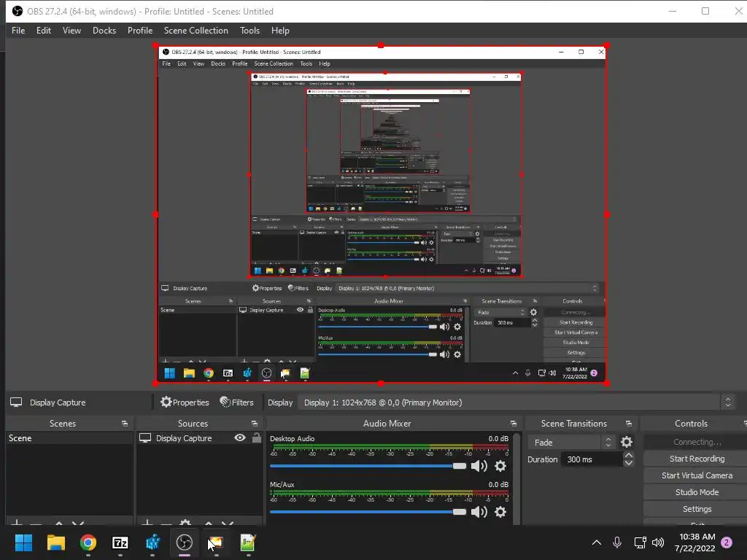The image size is (747, 560).
Task: Open source Properties
Action: click(x=185, y=402)
